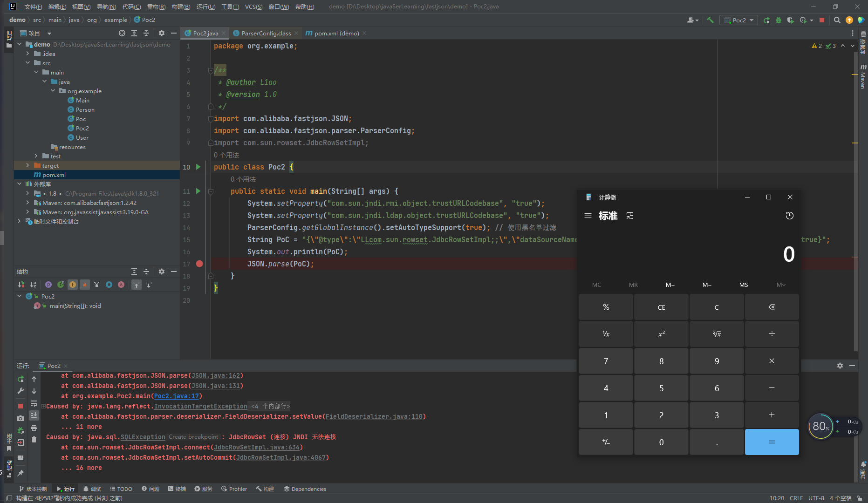The height and width of the screenshot is (503, 868).
Task: Remove breakpoint on line 17
Action: point(199,264)
